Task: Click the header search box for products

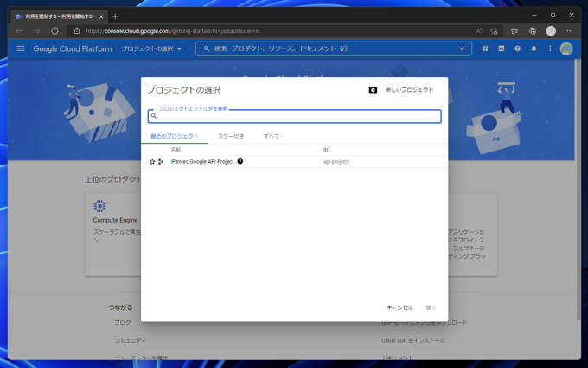Action: pos(334,48)
